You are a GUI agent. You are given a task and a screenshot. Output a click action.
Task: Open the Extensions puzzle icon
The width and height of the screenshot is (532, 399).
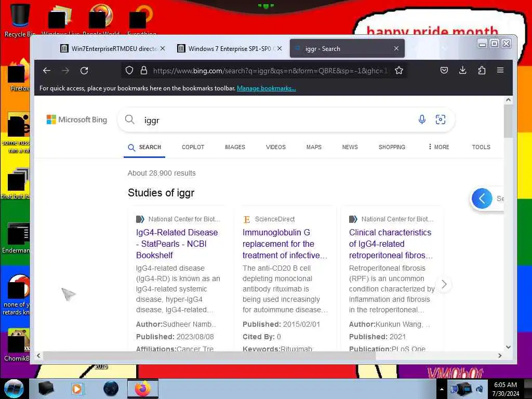pyautogui.click(x=482, y=71)
